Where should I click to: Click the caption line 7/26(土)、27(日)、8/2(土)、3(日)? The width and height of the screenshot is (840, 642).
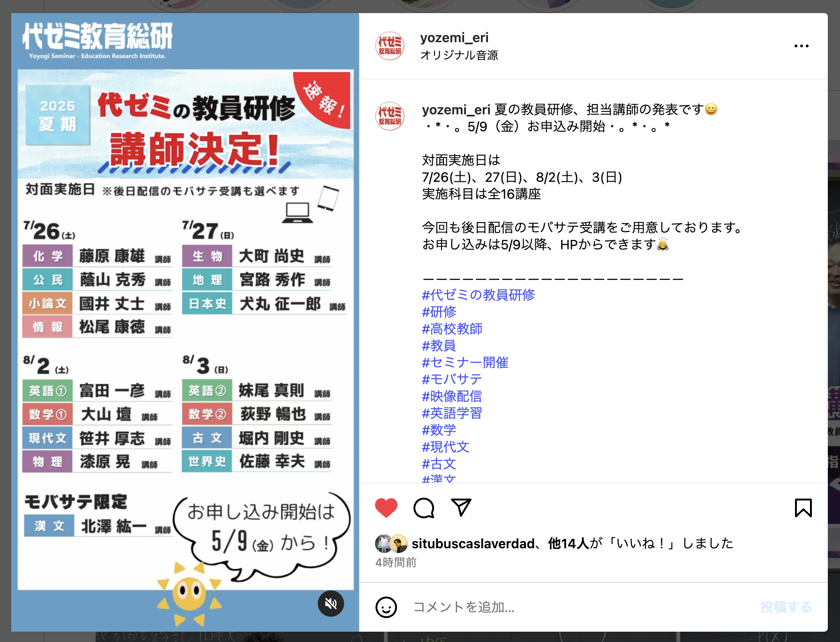(x=522, y=177)
